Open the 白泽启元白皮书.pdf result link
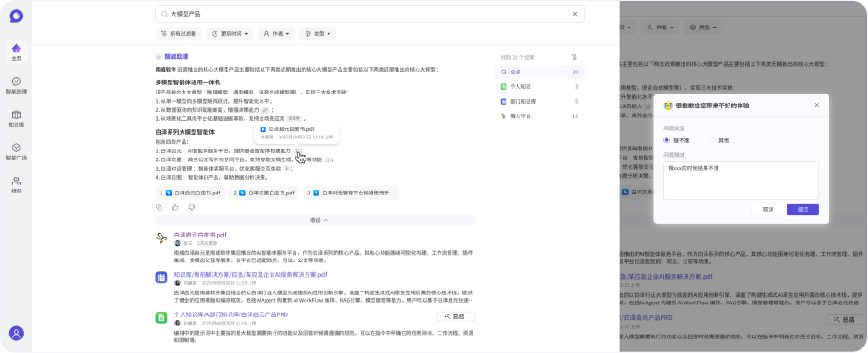 click(x=200, y=235)
